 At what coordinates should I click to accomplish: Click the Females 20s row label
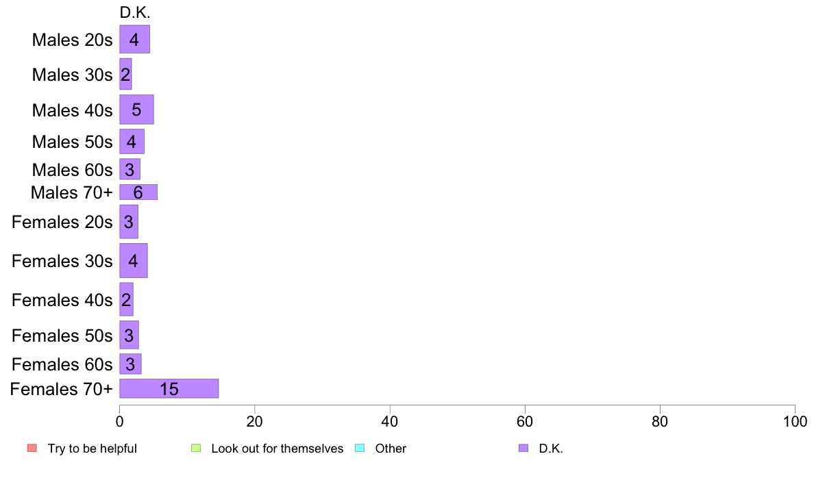pyautogui.click(x=62, y=222)
